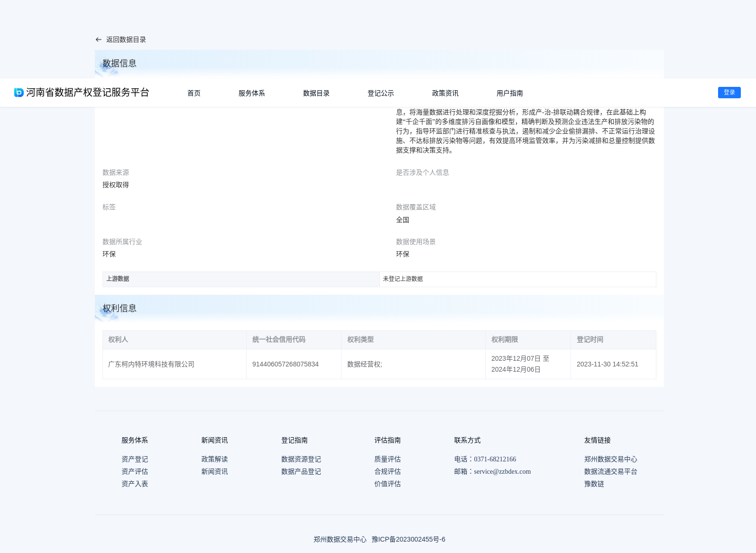Click the 权利信息 section heading

tap(120, 308)
